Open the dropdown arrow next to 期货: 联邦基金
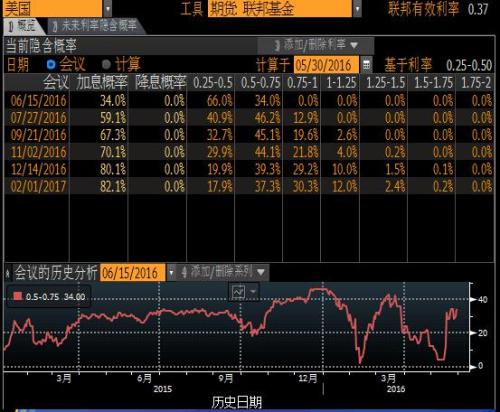 tap(357, 8)
